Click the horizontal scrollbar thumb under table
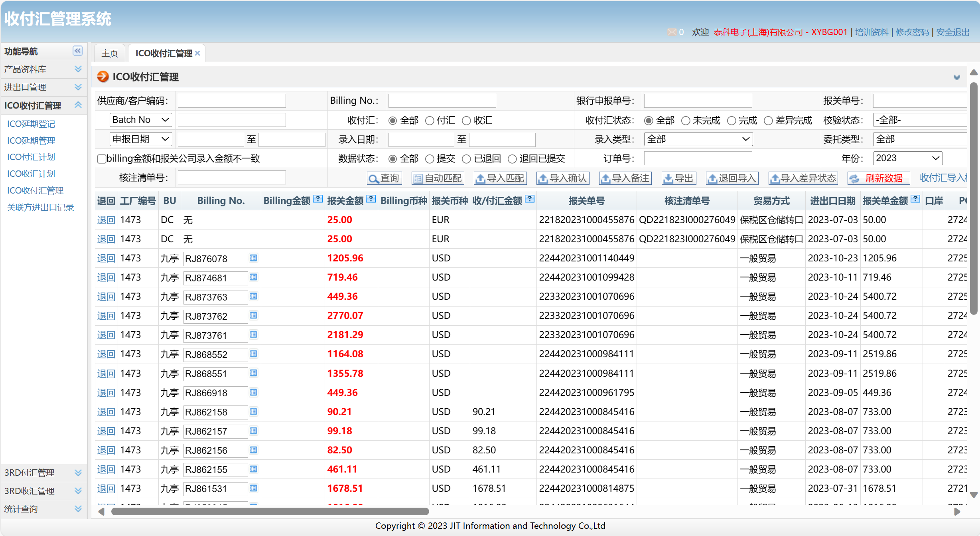 pyautogui.click(x=270, y=511)
